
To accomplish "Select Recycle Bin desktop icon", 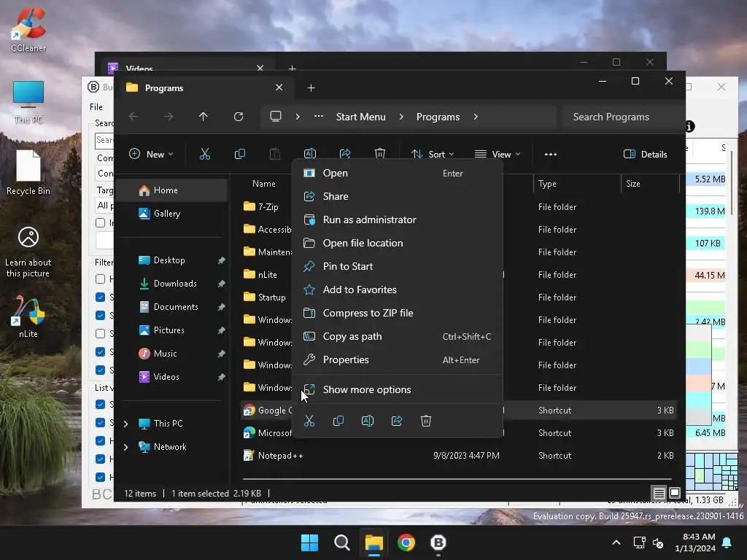I will 28,172.
